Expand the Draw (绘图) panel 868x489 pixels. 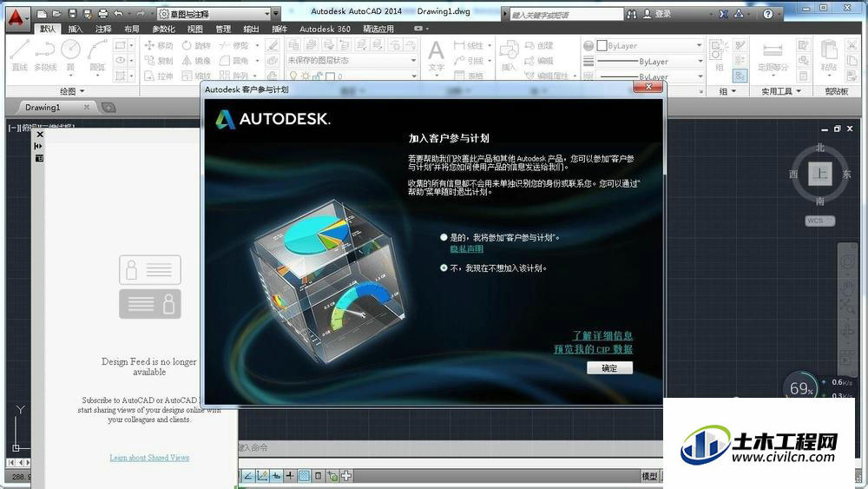coord(72,91)
